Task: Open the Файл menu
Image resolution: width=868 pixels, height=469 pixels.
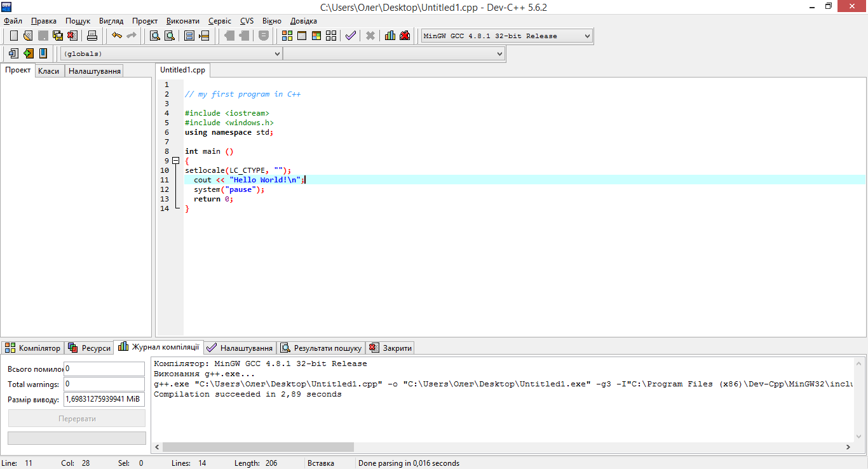Action: (13, 21)
